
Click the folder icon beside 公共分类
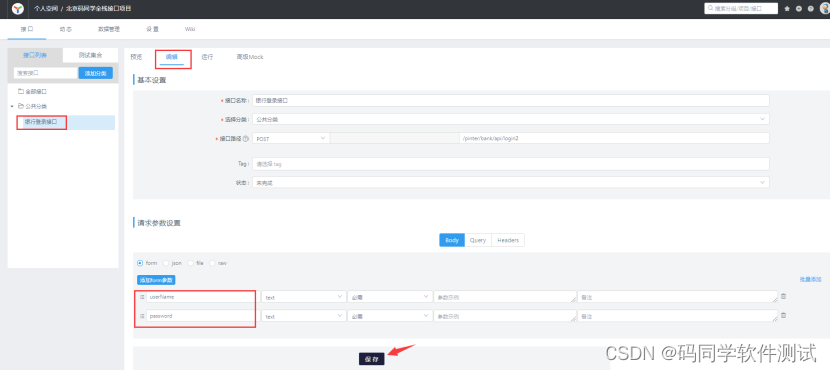click(x=21, y=106)
